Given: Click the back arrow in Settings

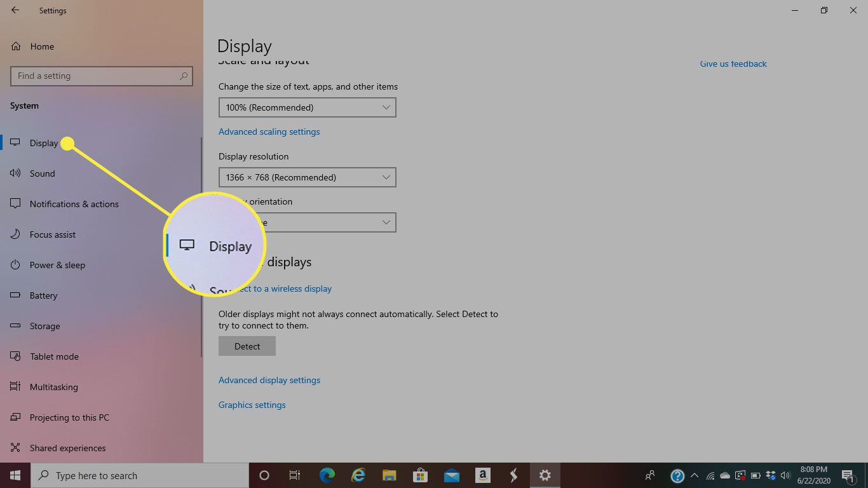Looking at the screenshot, I should [x=15, y=10].
